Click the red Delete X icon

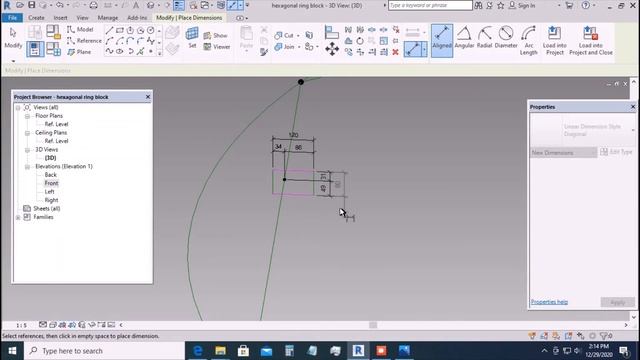395,52
